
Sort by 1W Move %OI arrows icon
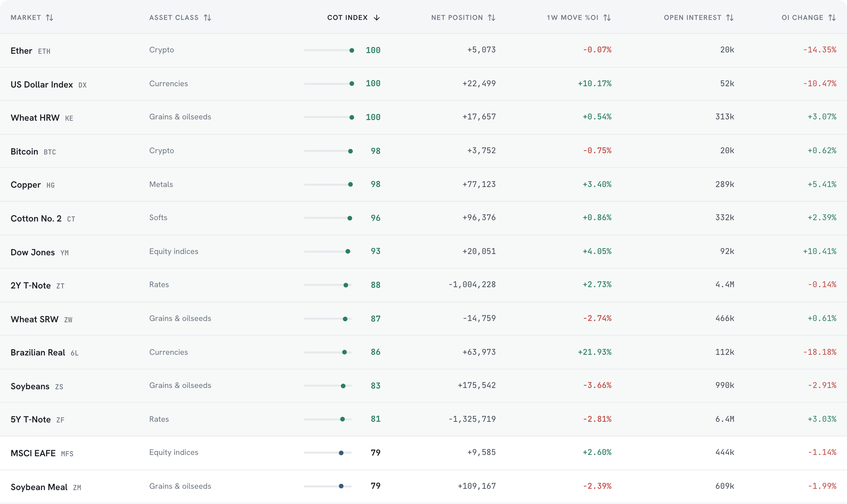(607, 18)
